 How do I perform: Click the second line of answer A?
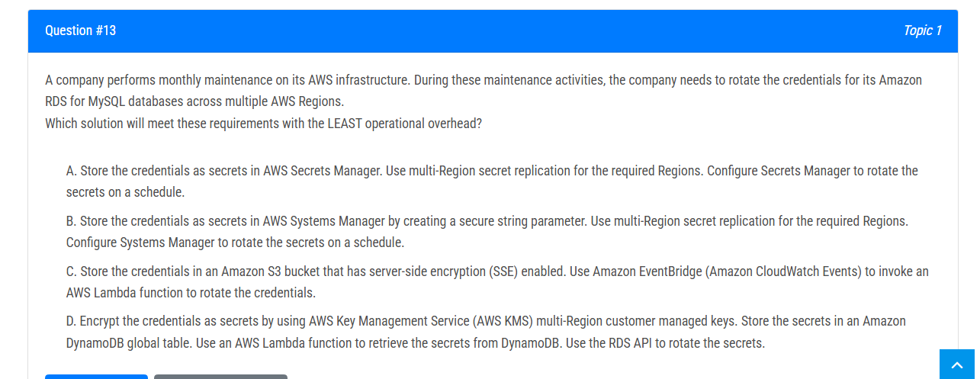[125, 192]
